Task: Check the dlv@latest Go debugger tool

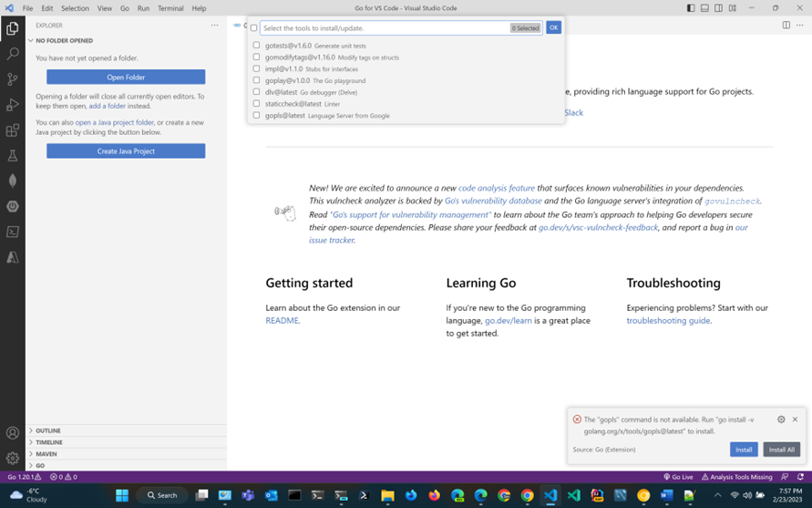Action: [x=256, y=92]
